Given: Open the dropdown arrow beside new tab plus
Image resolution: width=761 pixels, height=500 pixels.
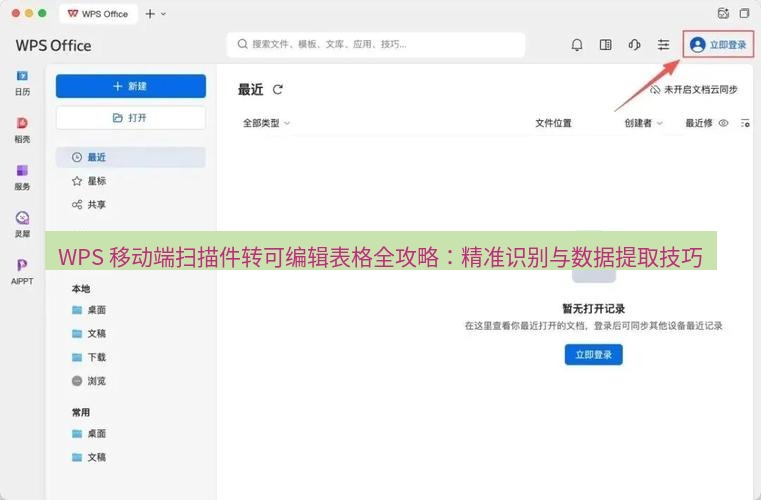Looking at the screenshot, I should click(x=164, y=14).
